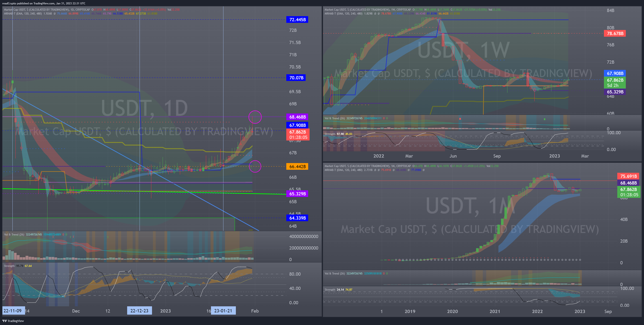Viewport: 644px width, 325px height.
Task: Click the 2021 label on the 1M time axis
Action: point(495,311)
